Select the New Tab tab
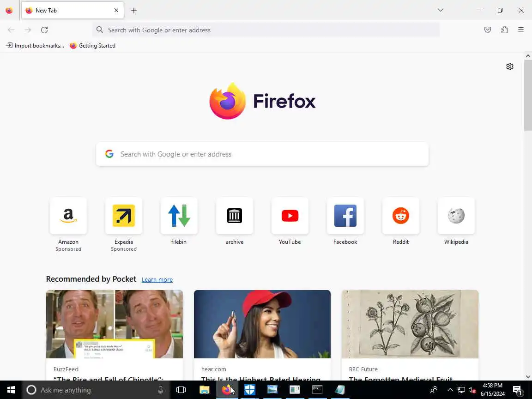The height and width of the screenshot is (399, 532). tap(73, 11)
